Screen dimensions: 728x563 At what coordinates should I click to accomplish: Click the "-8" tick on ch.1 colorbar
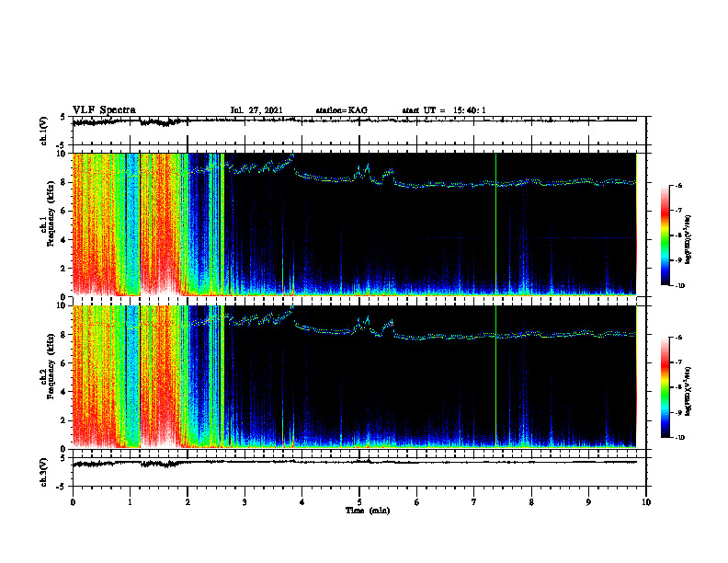coord(677,236)
